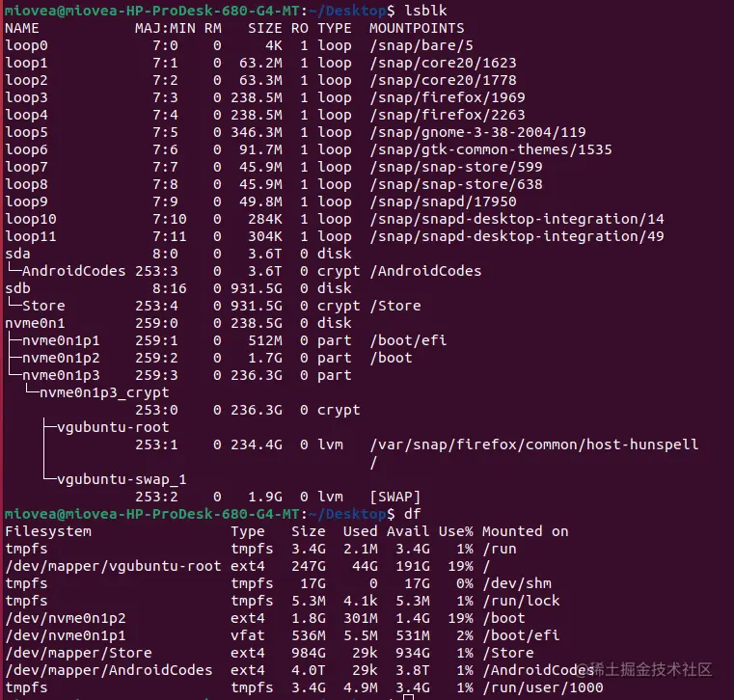734x700 pixels.
Task: Select /dev/nvme0n1p1 filesystem entry
Action: coord(65,635)
